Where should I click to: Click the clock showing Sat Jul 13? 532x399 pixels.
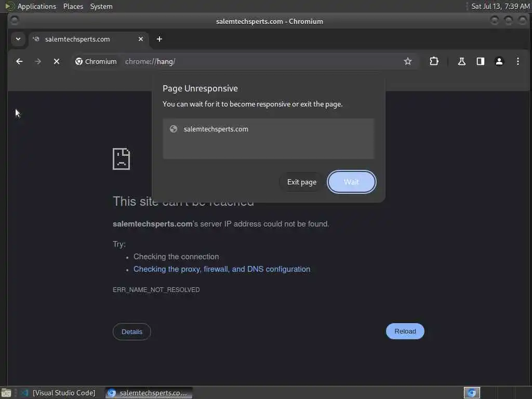pyautogui.click(x=500, y=6)
